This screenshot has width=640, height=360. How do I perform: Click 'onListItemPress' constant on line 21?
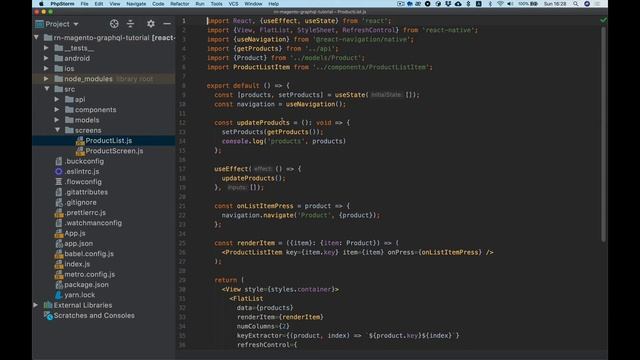pyautogui.click(x=265, y=206)
